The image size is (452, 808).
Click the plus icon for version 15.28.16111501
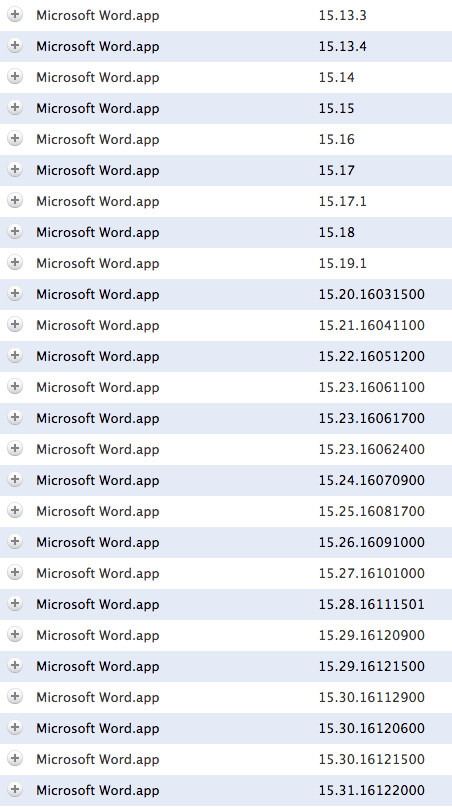tap(15, 603)
